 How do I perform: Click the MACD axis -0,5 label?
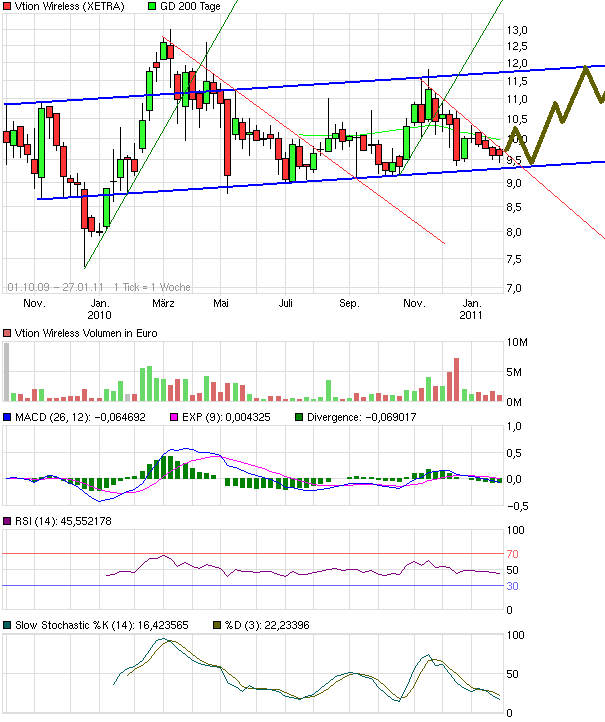(518, 507)
